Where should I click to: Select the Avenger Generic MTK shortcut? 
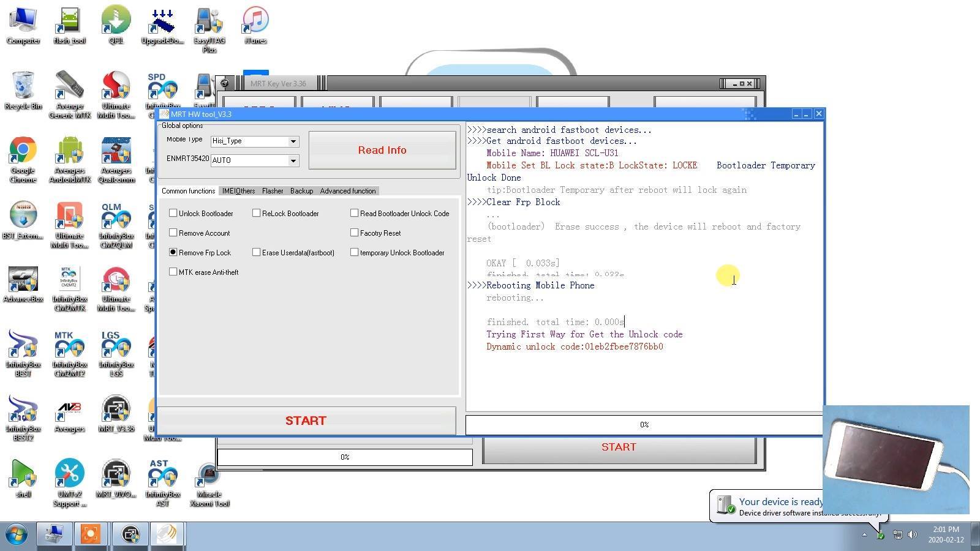(69, 94)
